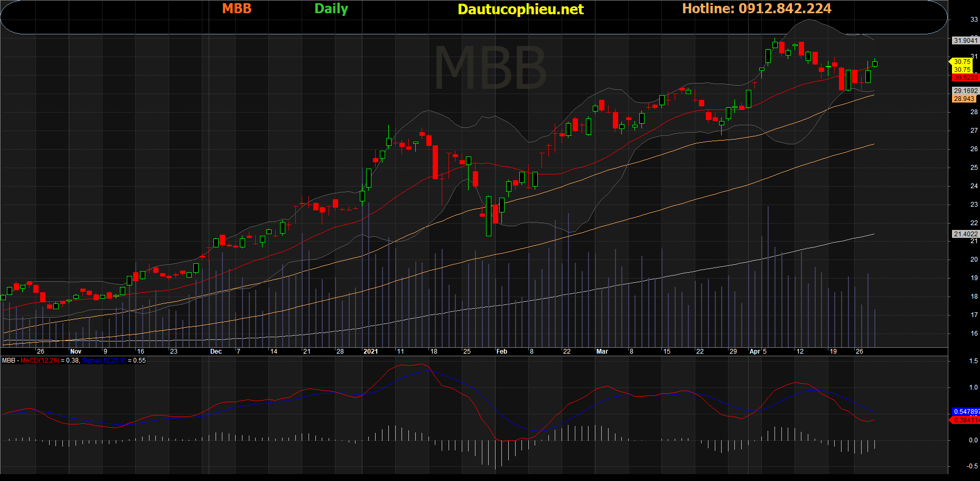
Task: Select the Nov marker on date axis
Action: point(76,351)
